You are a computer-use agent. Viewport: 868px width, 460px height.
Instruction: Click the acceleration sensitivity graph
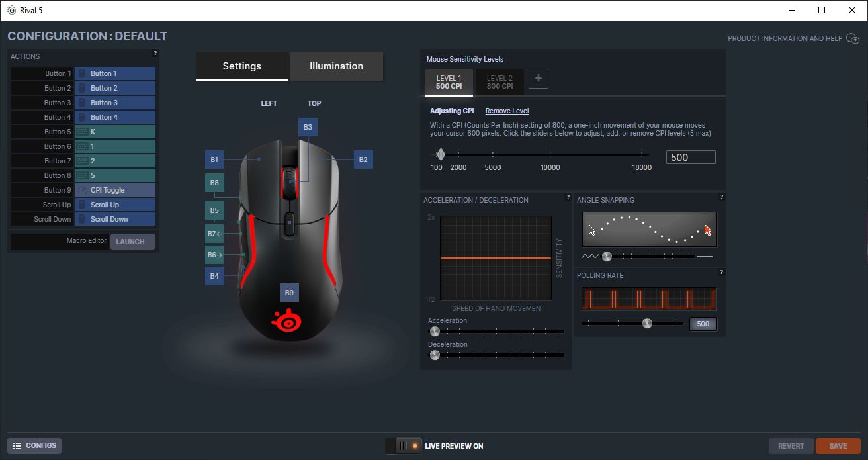(496, 258)
